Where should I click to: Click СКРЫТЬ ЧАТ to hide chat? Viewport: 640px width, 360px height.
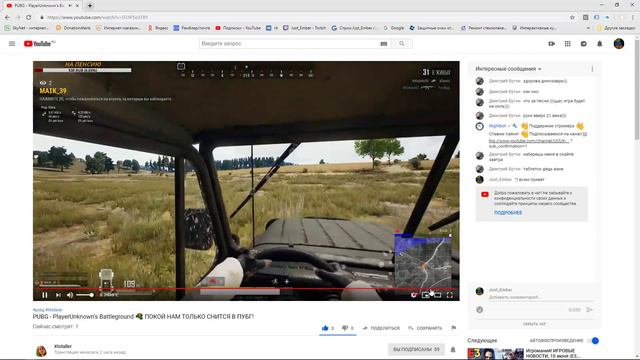click(x=534, y=324)
